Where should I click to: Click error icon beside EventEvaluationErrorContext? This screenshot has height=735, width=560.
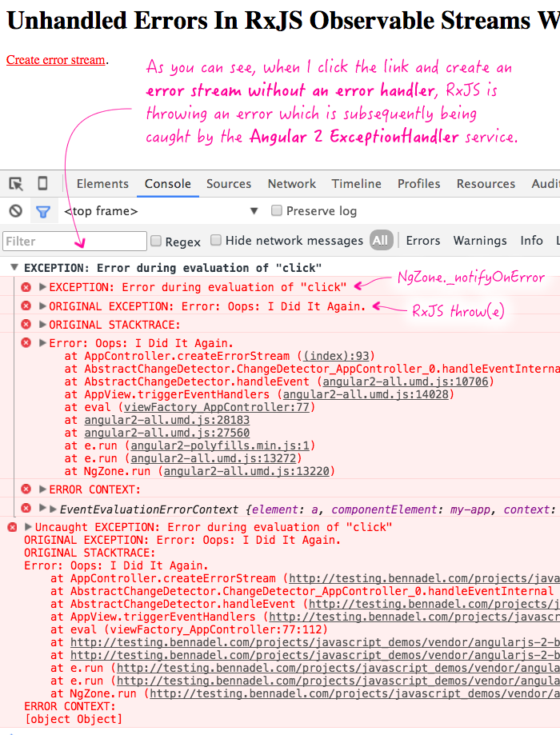(x=26, y=508)
